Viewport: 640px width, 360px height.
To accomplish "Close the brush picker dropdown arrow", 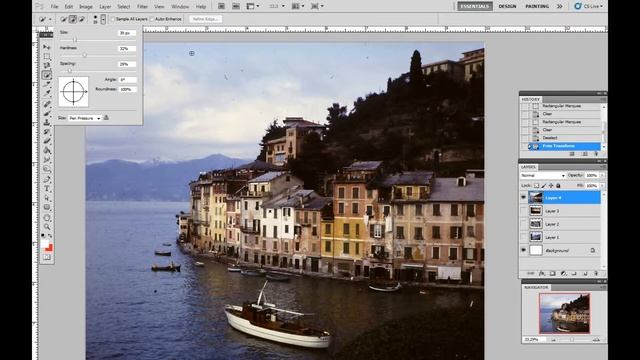I will (x=103, y=19).
